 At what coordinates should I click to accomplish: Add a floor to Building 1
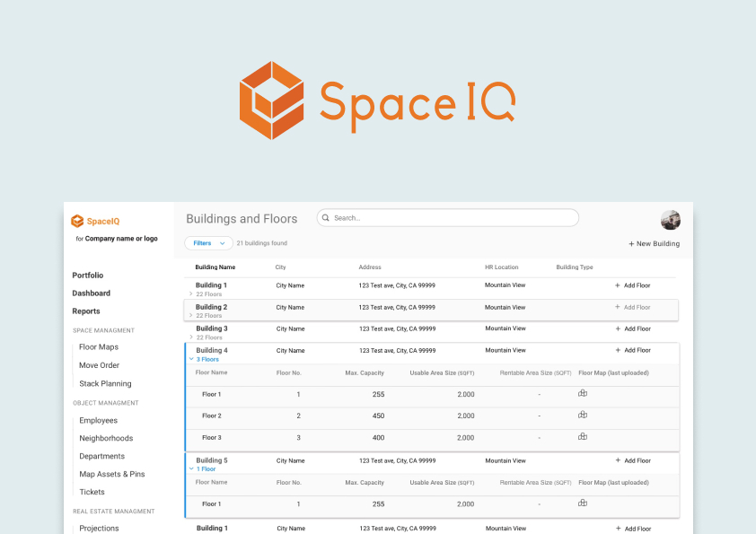(633, 285)
